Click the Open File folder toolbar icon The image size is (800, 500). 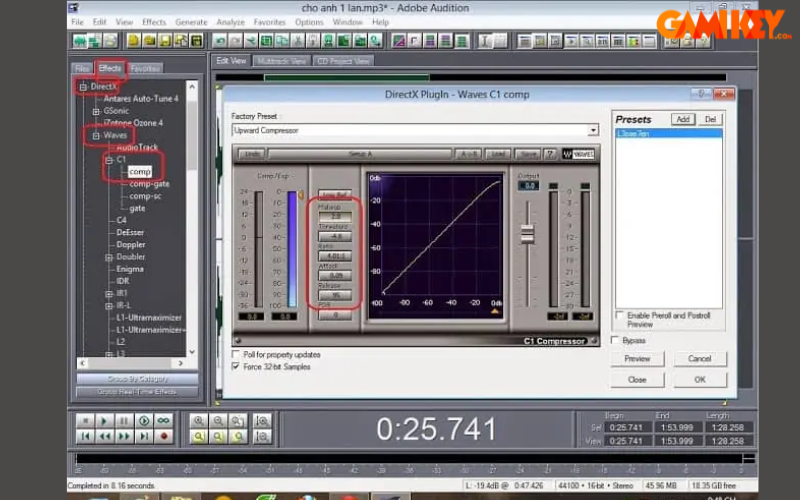(149, 41)
